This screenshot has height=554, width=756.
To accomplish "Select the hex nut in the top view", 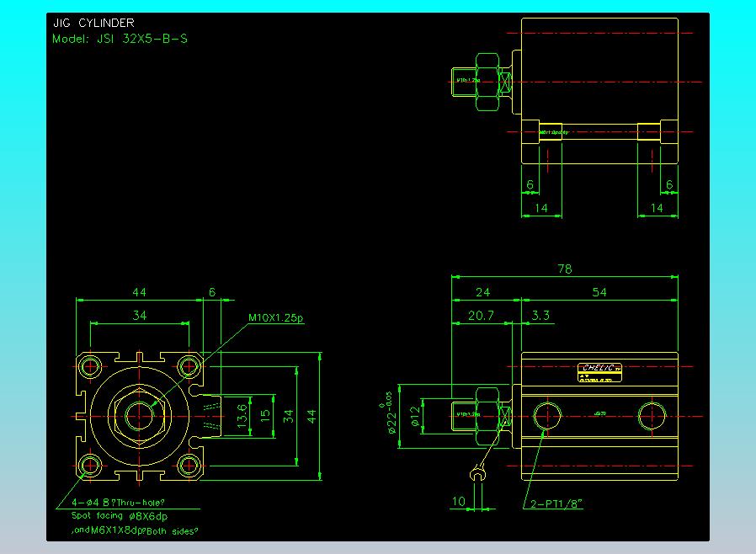I will (487, 82).
